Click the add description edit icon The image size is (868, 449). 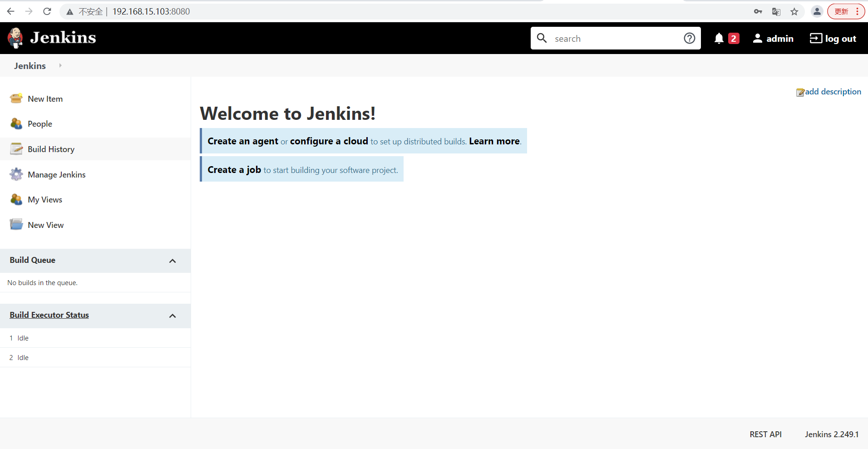(x=800, y=92)
